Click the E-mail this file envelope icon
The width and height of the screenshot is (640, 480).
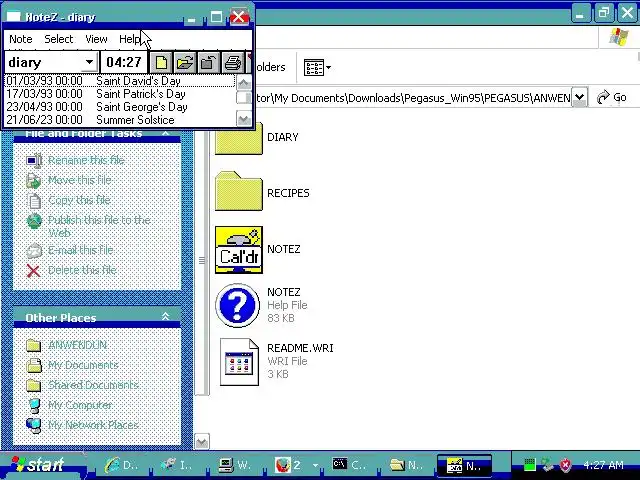tap(34, 250)
